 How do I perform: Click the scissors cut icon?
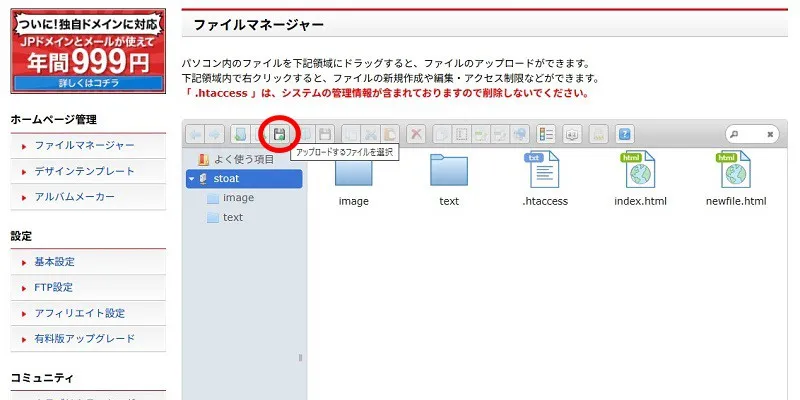tap(370, 135)
